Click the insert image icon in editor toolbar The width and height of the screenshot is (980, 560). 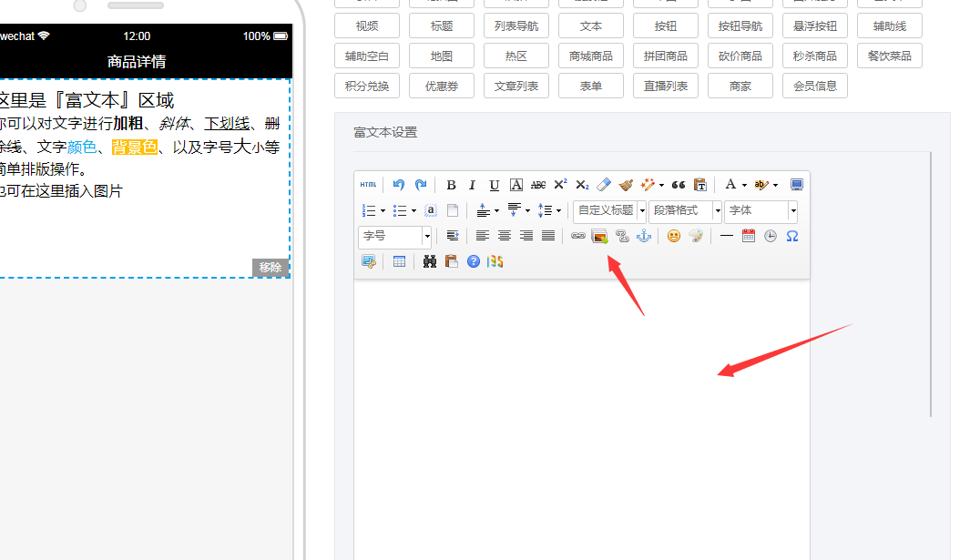tap(599, 236)
